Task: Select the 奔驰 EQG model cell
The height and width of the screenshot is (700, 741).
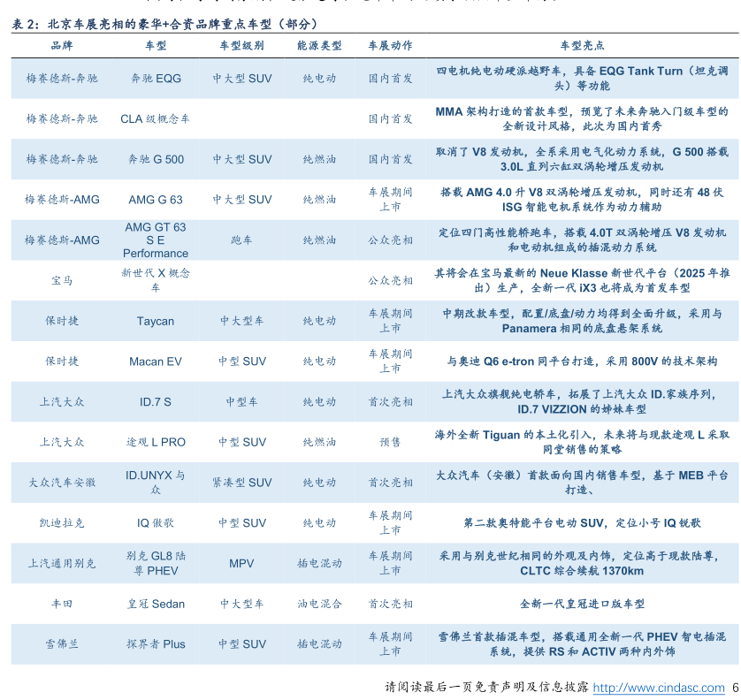Action: coord(155,79)
